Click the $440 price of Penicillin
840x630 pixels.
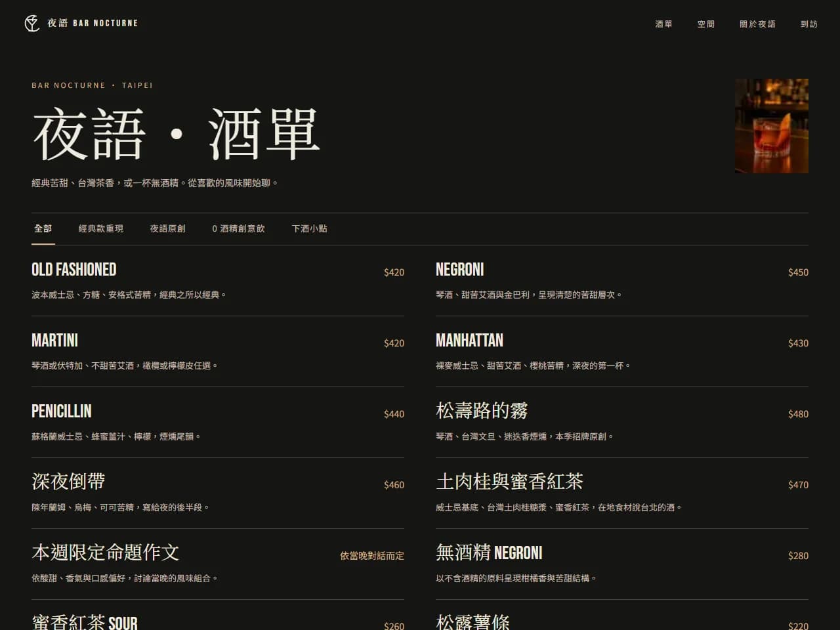394,414
